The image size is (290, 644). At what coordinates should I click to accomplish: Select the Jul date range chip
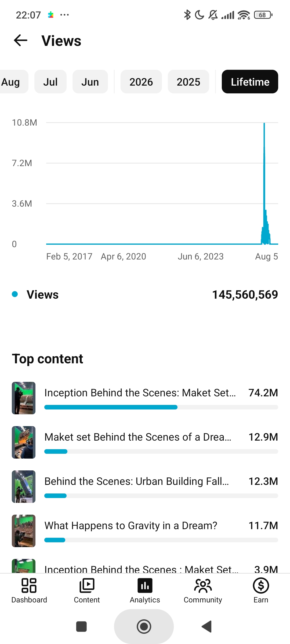click(50, 82)
